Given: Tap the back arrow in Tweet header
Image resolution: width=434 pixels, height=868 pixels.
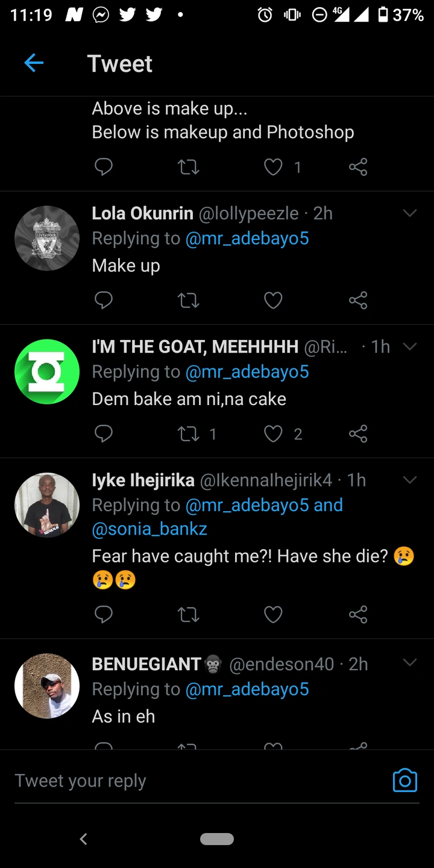Looking at the screenshot, I should pyautogui.click(x=34, y=63).
